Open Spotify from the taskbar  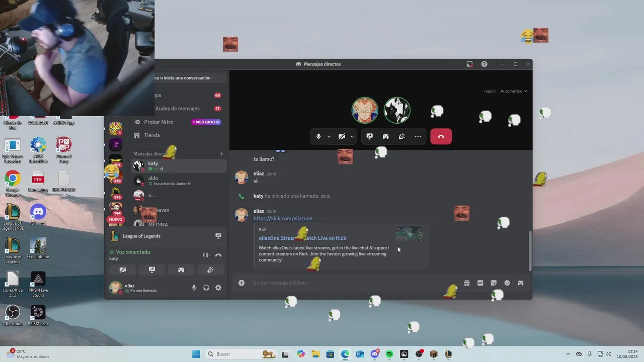389,354
